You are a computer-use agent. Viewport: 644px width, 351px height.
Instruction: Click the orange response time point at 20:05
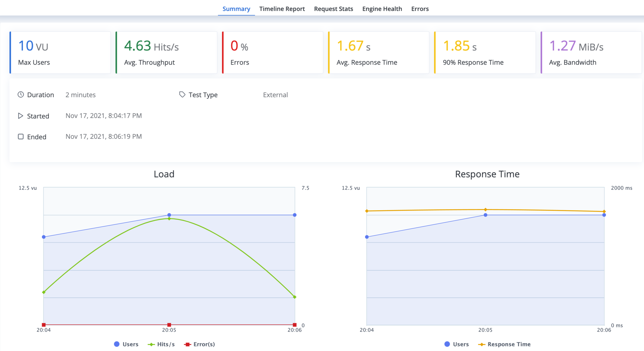coord(485,209)
